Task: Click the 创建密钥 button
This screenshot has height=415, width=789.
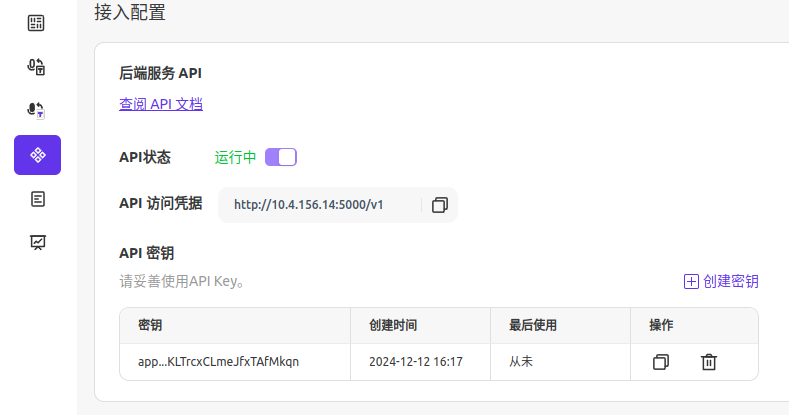Action: click(x=721, y=281)
